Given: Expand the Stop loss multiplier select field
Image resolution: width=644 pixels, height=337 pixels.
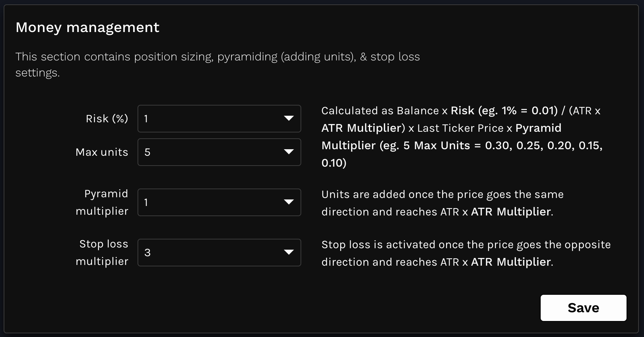Looking at the screenshot, I should point(219,253).
